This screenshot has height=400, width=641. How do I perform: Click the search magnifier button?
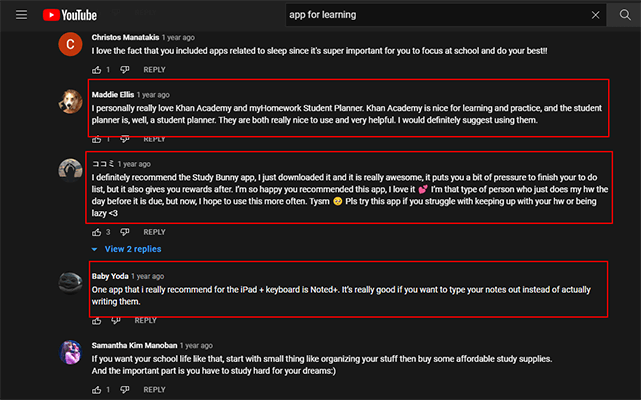pos(625,15)
